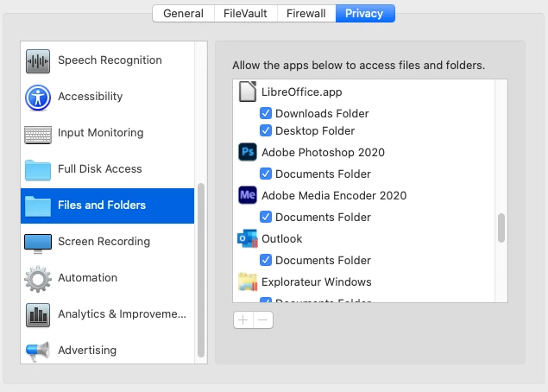This screenshot has height=392, width=548.
Task: Click the minus remove app button
Action: [x=263, y=320]
